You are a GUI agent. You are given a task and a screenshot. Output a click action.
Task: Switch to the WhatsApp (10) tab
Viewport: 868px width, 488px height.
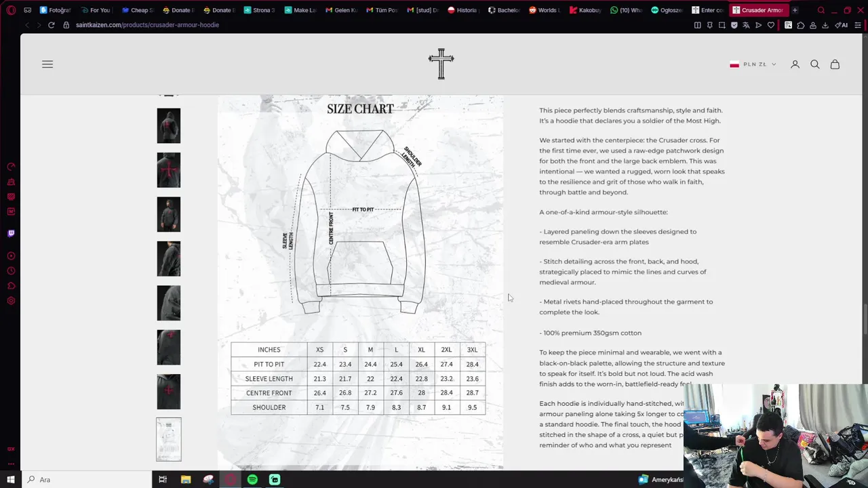coord(626,10)
